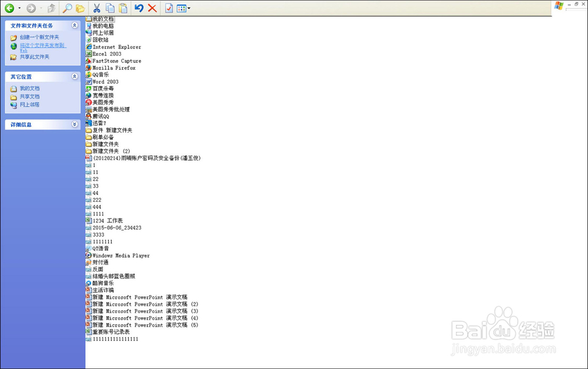This screenshot has width=588, height=369.
Task: Click the greyed-out Forward arrow button
Action: pos(31,8)
